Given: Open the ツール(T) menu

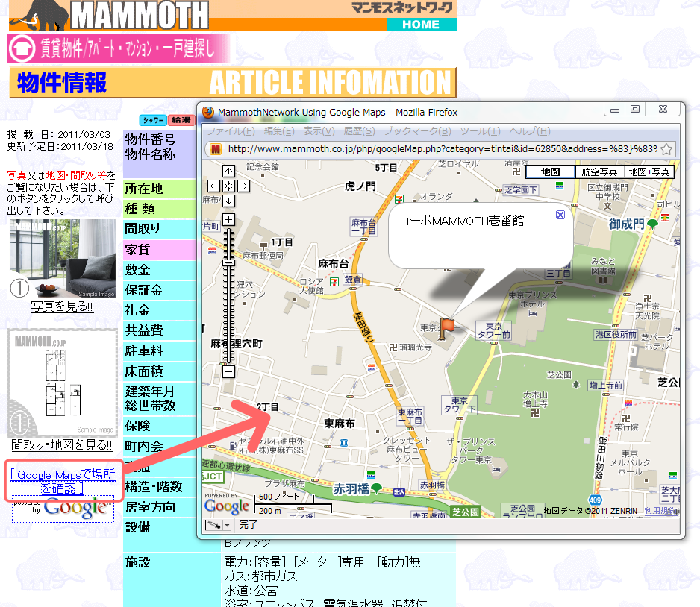Looking at the screenshot, I should pyautogui.click(x=481, y=131).
